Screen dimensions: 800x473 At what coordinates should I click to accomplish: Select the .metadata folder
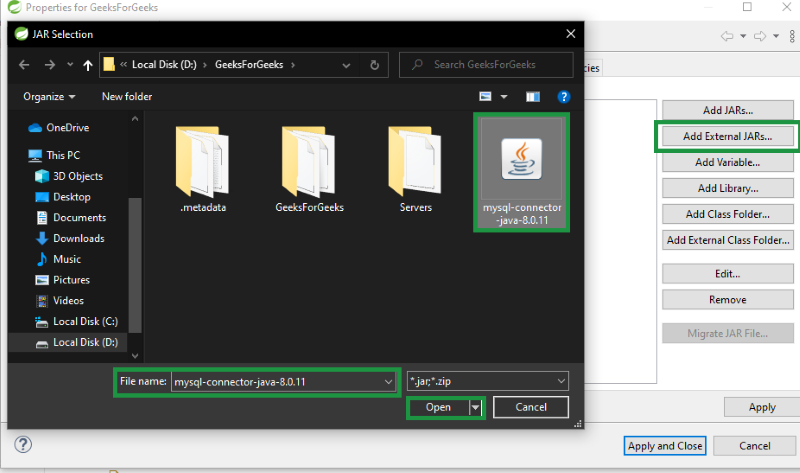(x=203, y=169)
